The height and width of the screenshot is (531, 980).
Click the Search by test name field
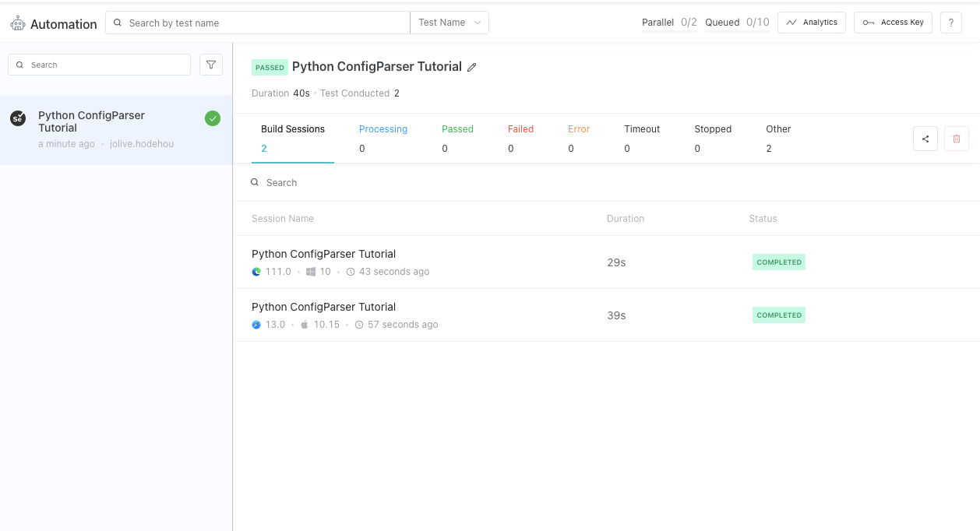265,23
